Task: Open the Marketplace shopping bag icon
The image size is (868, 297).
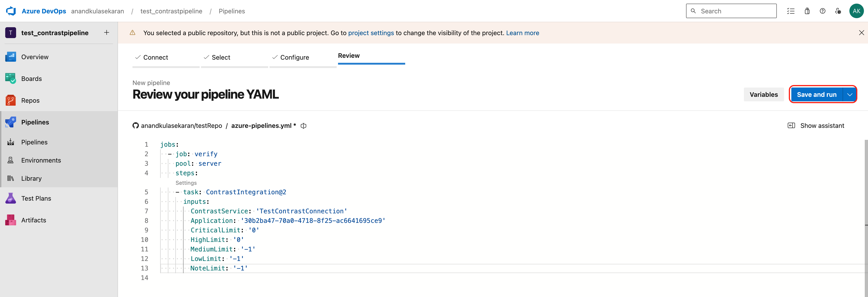Action: [x=807, y=11]
